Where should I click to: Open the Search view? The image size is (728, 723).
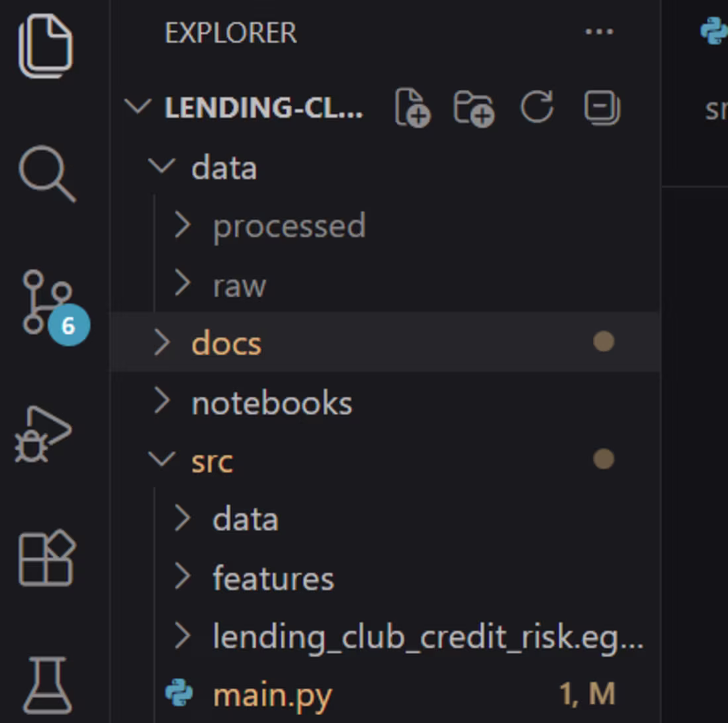(x=46, y=173)
